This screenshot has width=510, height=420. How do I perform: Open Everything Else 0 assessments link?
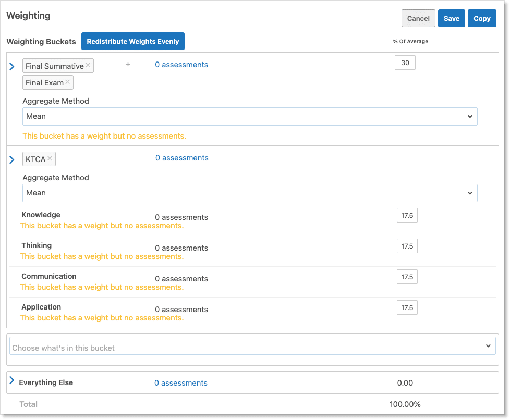point(180,383)
